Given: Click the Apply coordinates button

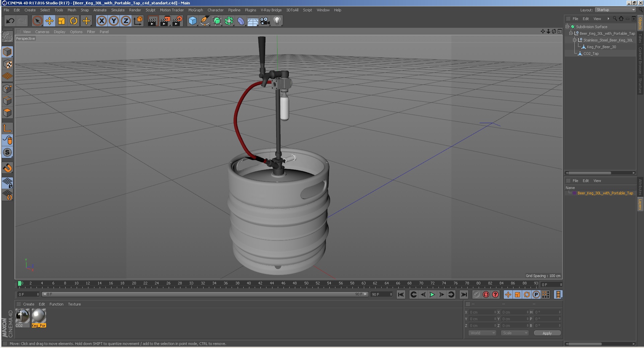Looking at the screenshot, I should 547,333.
